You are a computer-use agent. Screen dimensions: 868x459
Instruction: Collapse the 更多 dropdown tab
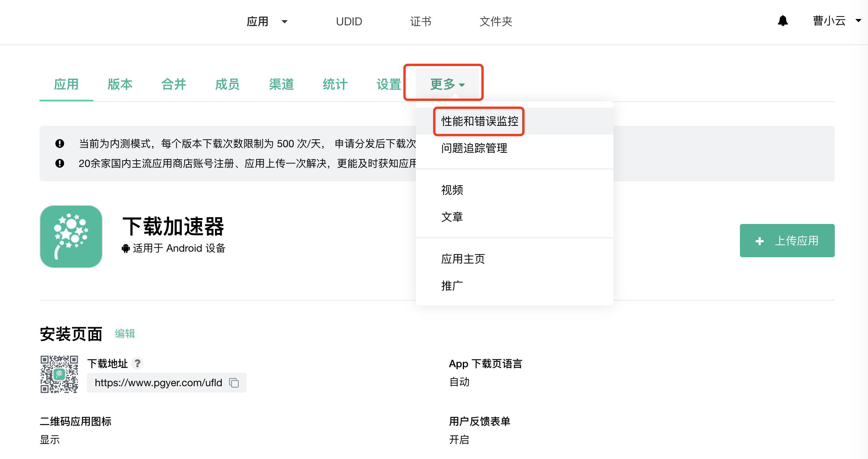click(x=447, y=84)
